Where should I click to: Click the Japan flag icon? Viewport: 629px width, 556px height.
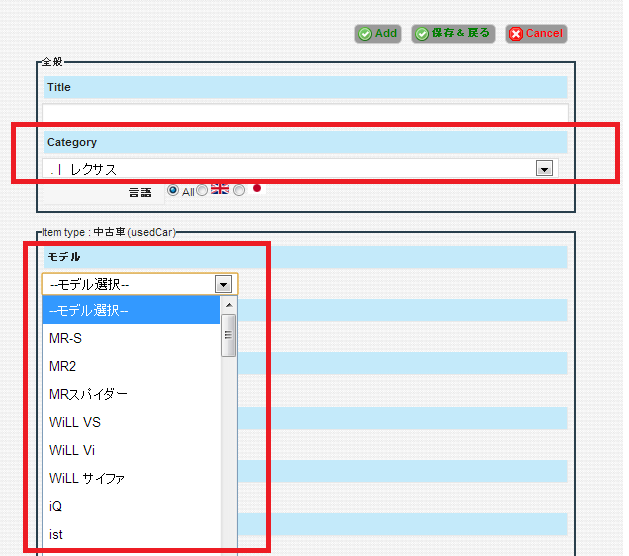[257, 188]
